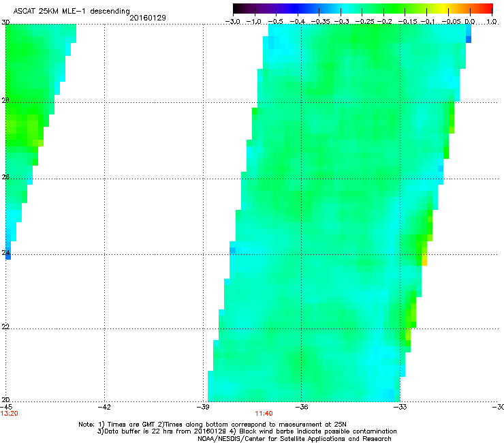
Task: Click the blue cell ending the left swath
Action: 8,256
